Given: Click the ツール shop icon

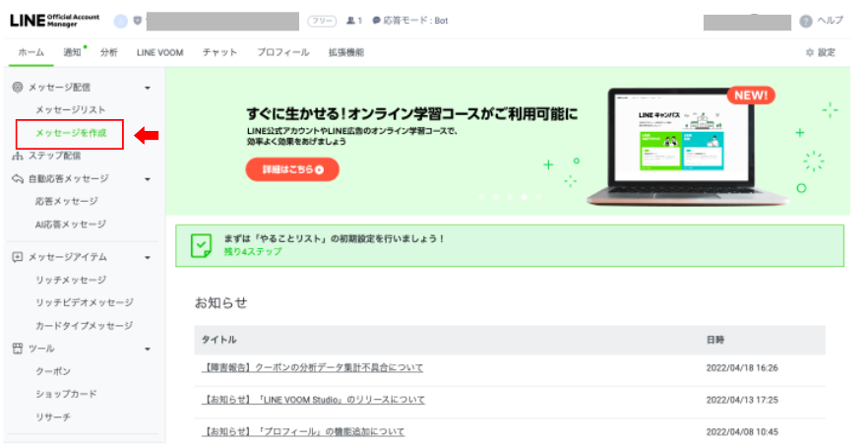Looking at the screenshot, I should 18,349.
